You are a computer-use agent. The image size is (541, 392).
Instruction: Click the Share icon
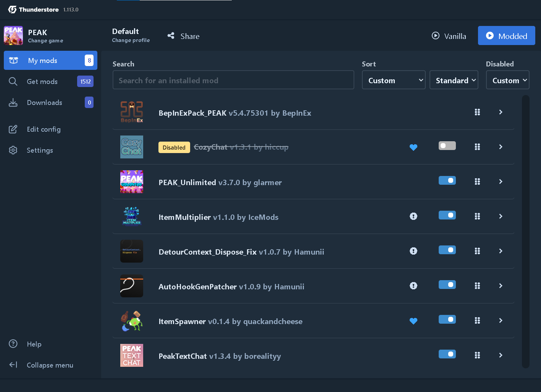coord(171,36)
